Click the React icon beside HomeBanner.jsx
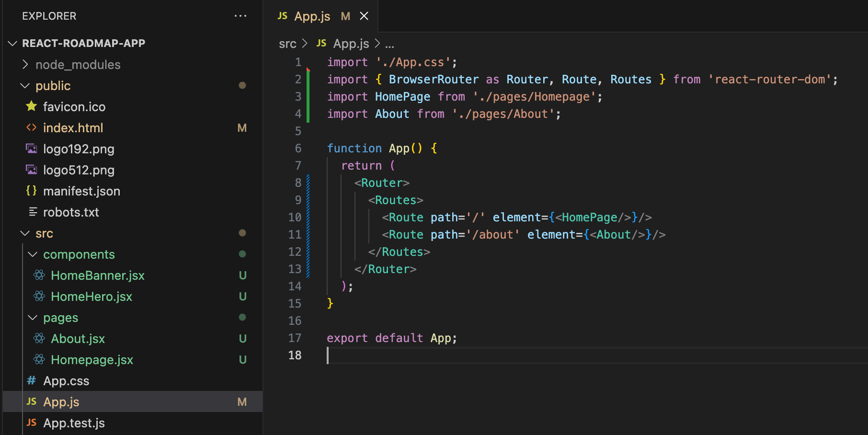This screenshot has width=868, height=435. point(39,275)
